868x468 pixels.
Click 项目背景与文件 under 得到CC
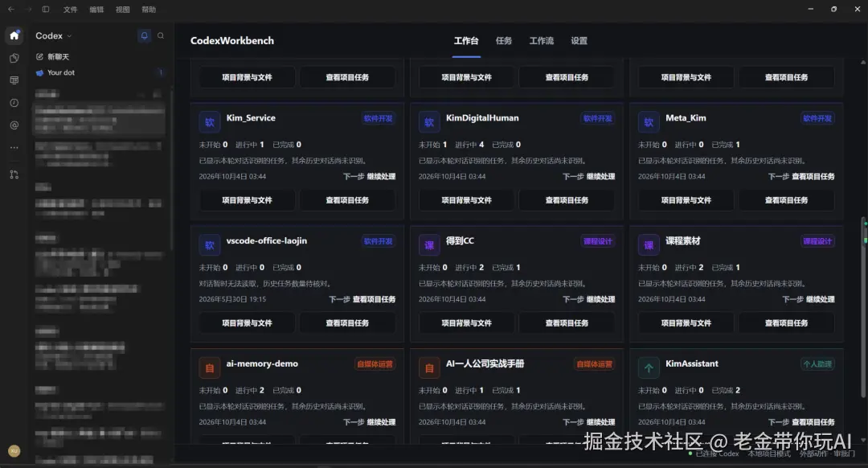(x=466, y=323)
